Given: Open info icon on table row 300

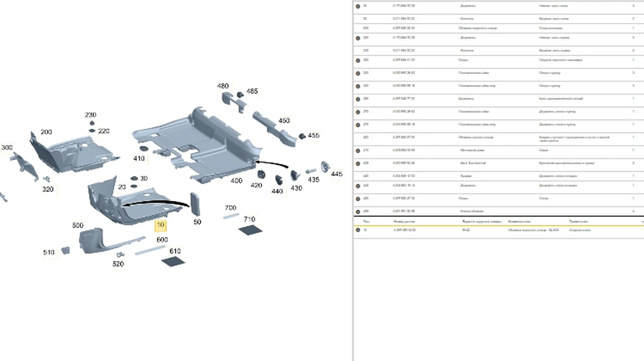Looking at the screenshot, I should [358, 60].
